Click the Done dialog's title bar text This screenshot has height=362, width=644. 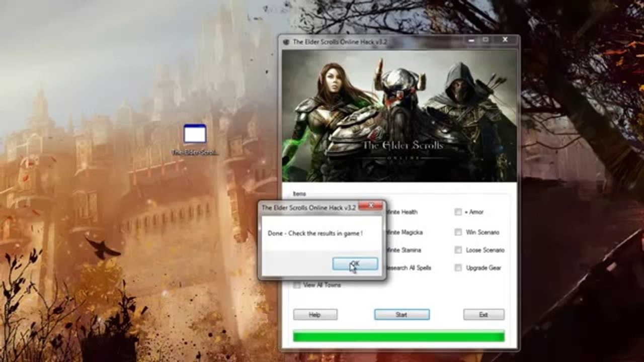coord(308,207)
